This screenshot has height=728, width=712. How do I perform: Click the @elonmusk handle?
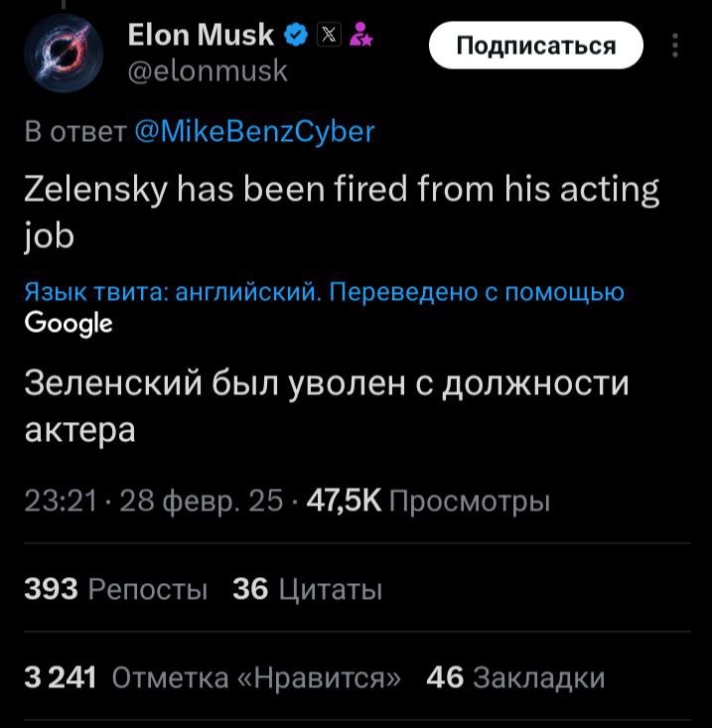[x=208, y=71]
